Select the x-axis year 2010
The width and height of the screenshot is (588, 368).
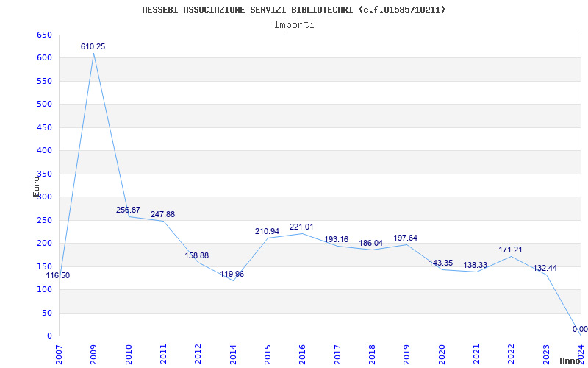tap(129, 355)
